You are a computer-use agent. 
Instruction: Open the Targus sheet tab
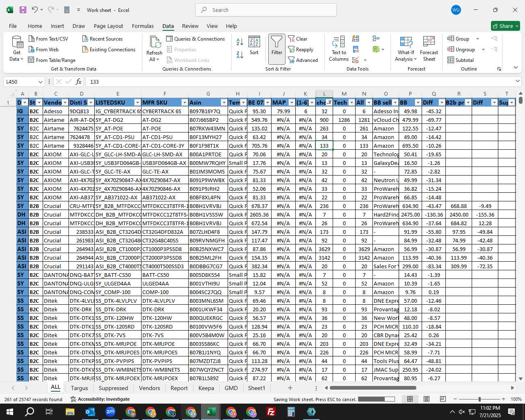(x=79, y=388)
